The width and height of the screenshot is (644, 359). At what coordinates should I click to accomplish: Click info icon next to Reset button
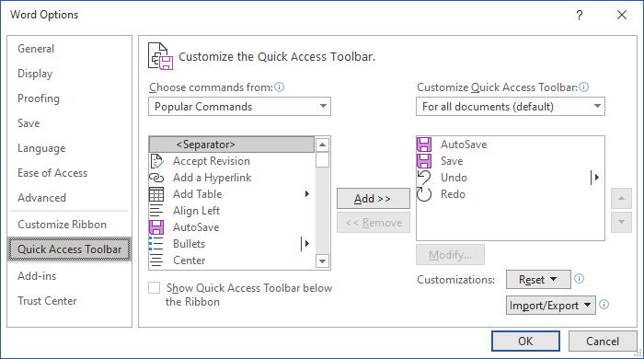579,279
